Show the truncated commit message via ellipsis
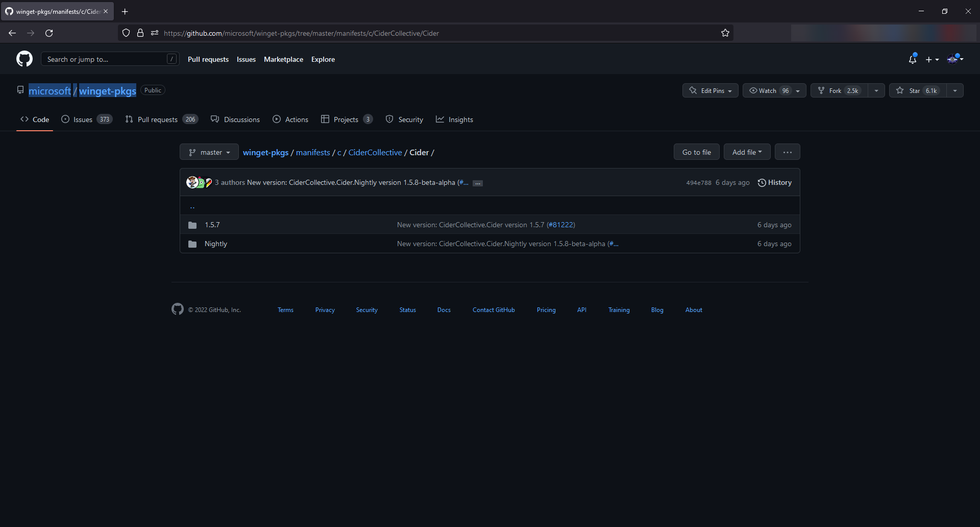 pyautogui.click(x=477, y=183)
